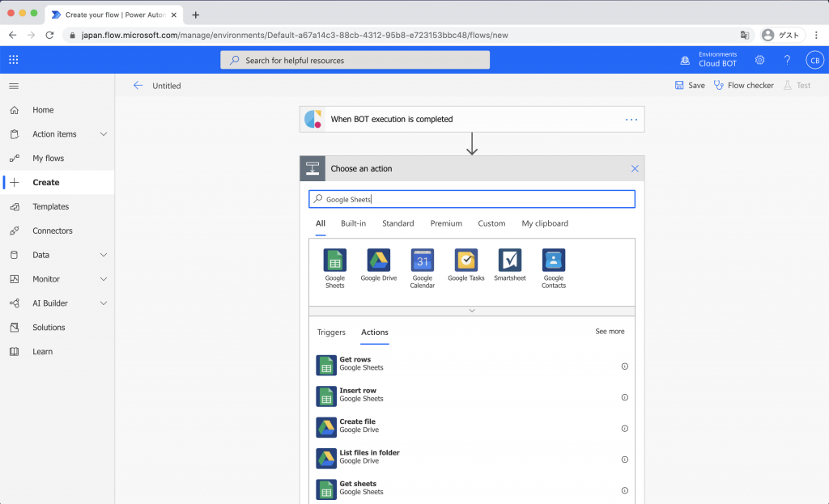Switch to the All tab

[x=321, y=223]
